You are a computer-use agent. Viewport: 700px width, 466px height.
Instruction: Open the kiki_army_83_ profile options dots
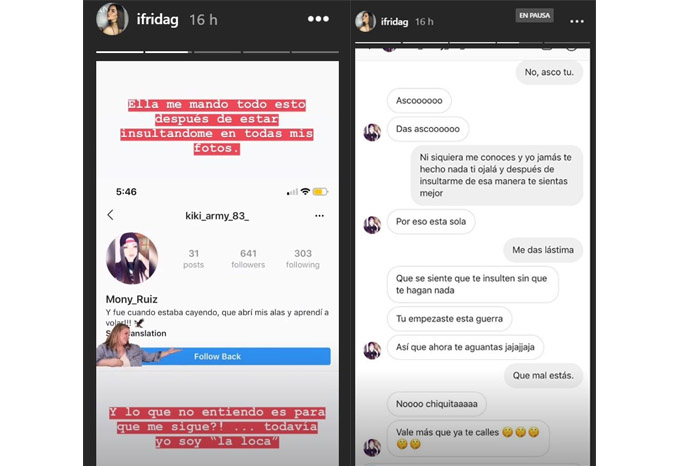click(319, 216)
